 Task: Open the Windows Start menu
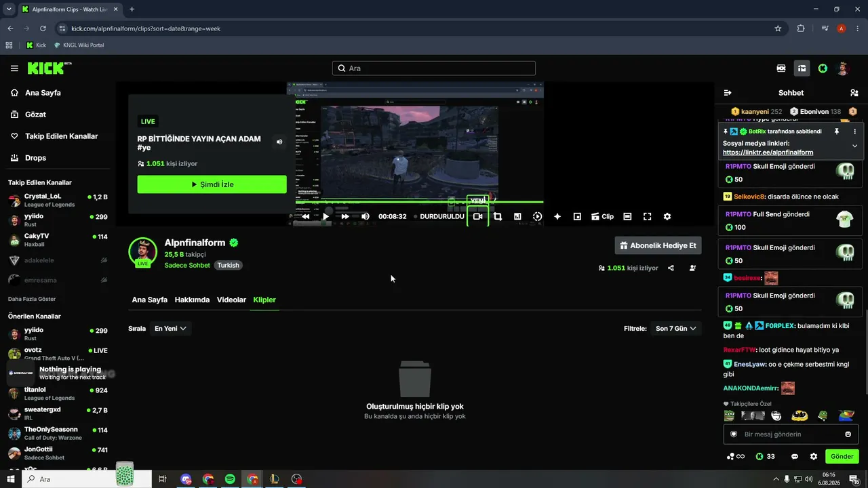coord(11,479)
